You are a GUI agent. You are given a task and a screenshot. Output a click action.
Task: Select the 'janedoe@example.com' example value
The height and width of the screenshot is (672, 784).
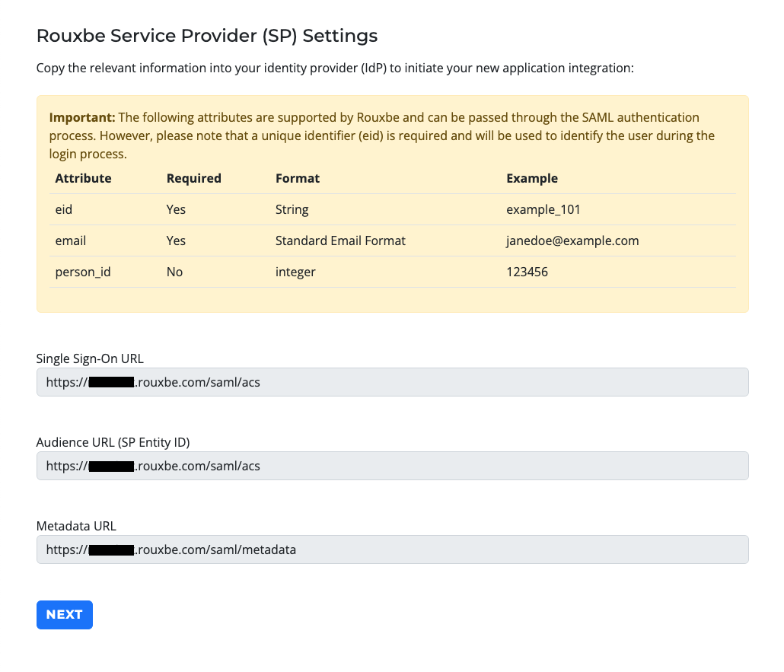[572, 241]
